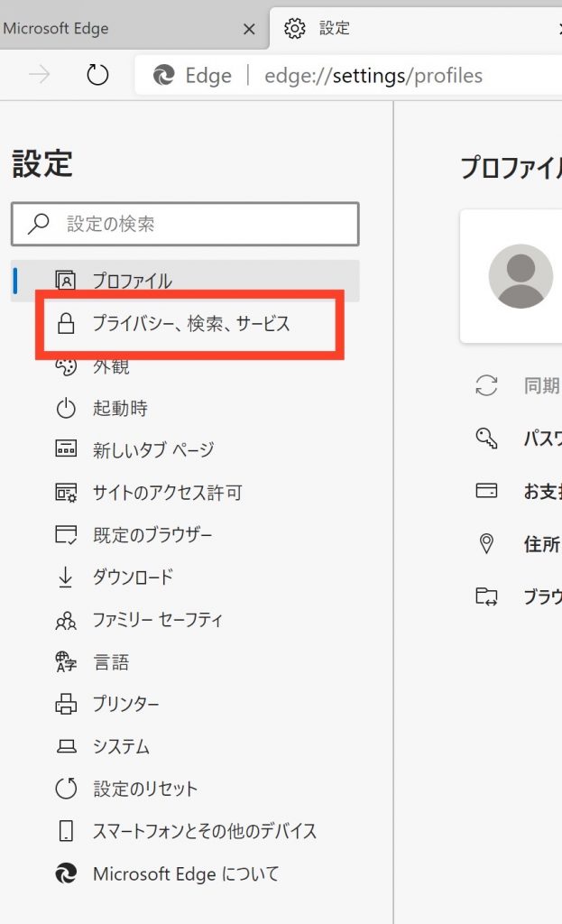This screenshot has width=562, height=924.
Task: Click the power icon beside 起動時
Action: [x=66, y=409]
